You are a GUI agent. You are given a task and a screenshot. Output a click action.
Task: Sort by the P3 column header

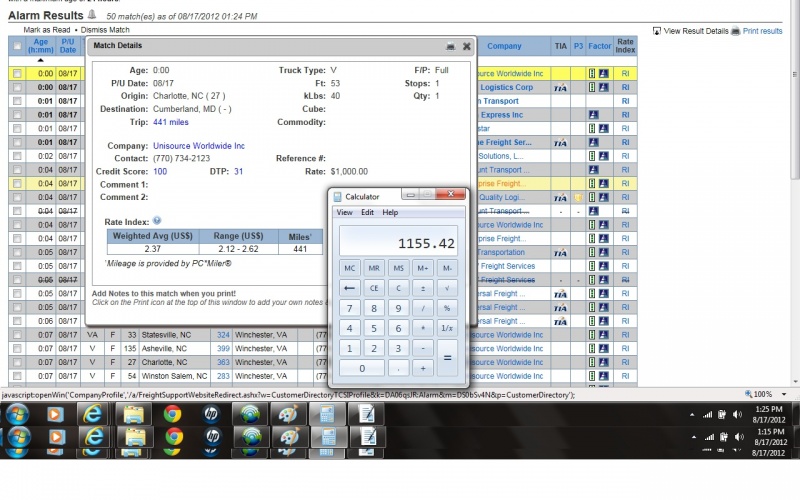[578, 46]
